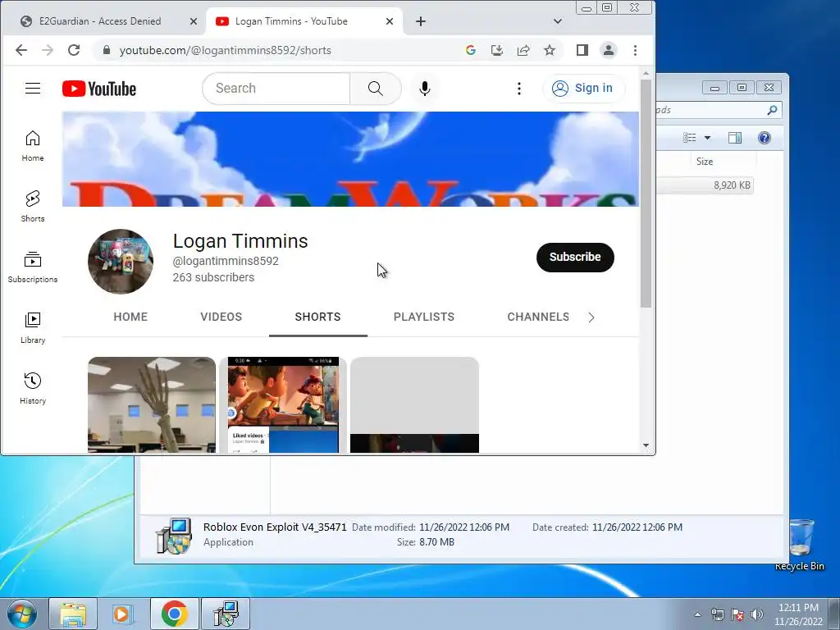Open Chrome's tab search dropdown arrow
The image size is (840, 630).
pyautogui.click(x=558, y=21)
